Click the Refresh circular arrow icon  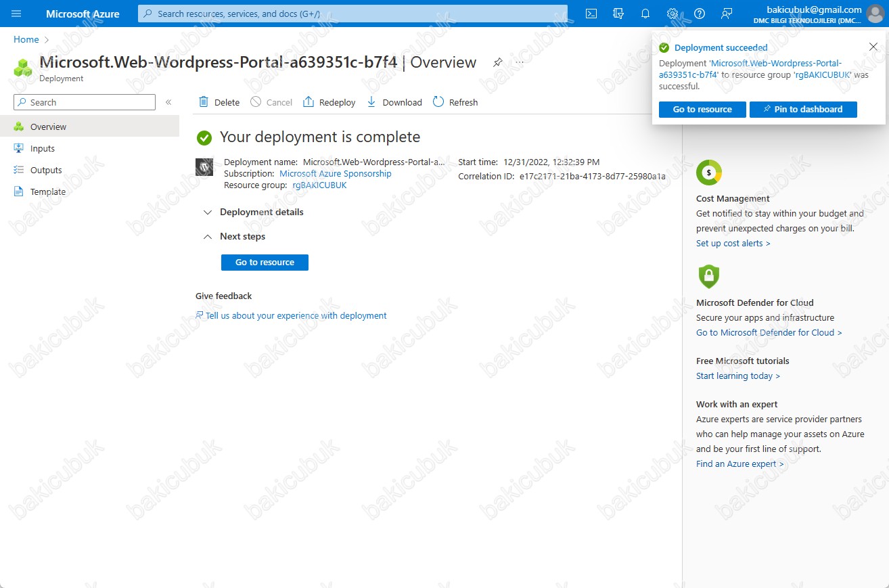point(438,102)
